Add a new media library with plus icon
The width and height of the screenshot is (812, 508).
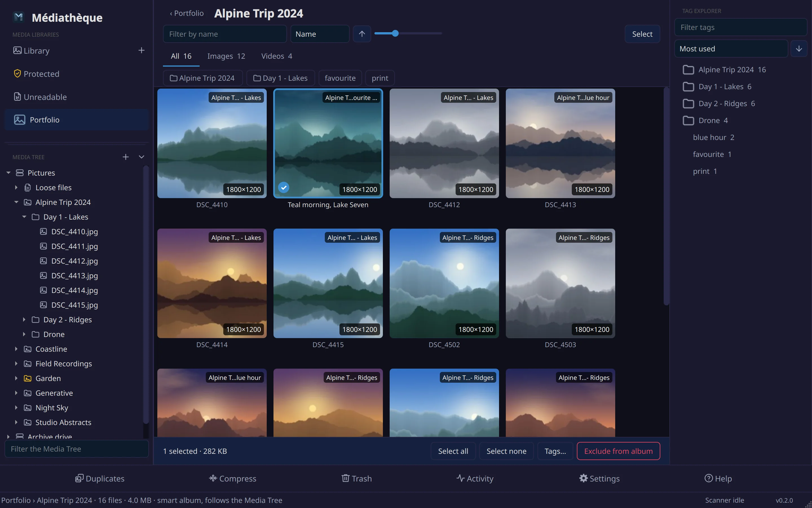tap(141, 51)
